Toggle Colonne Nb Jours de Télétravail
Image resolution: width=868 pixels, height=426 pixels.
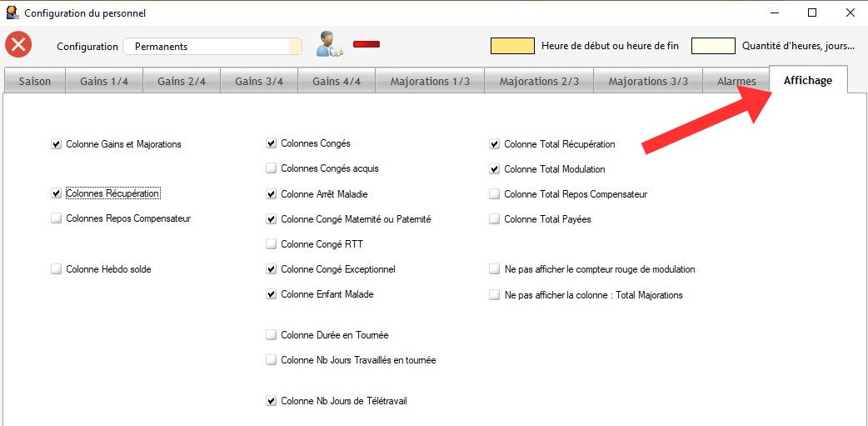(272, 401)
